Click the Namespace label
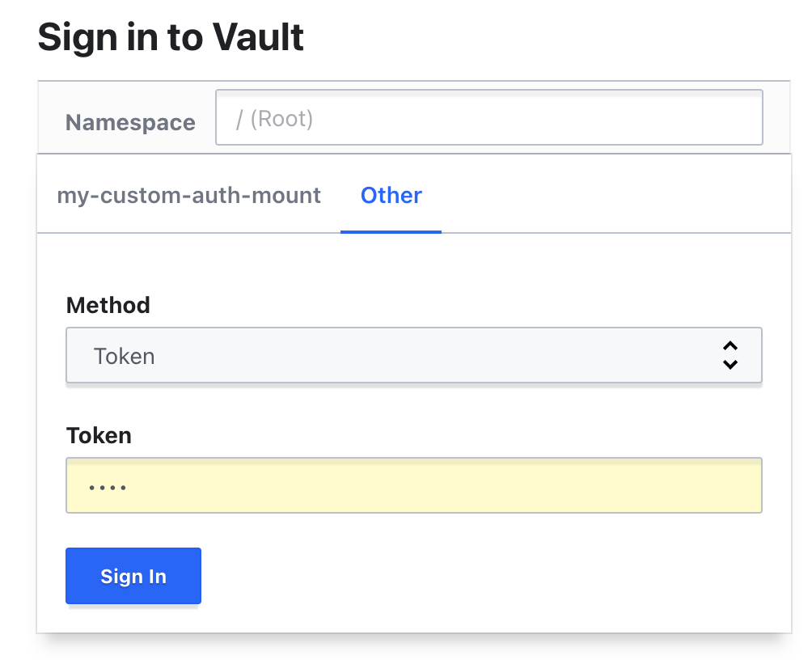This screenshot has width=812, height=660. click(130, 122)
